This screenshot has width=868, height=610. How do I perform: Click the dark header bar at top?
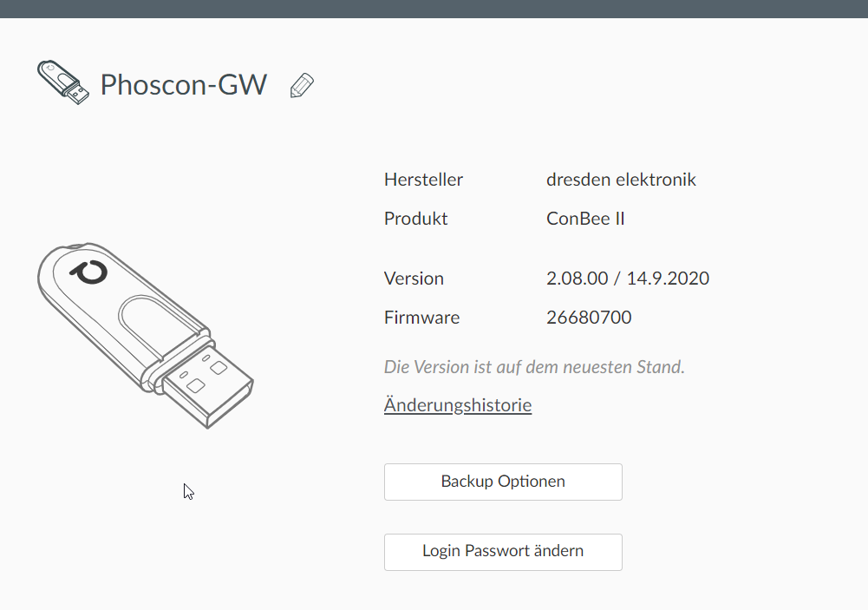click(x=434, y=9)
